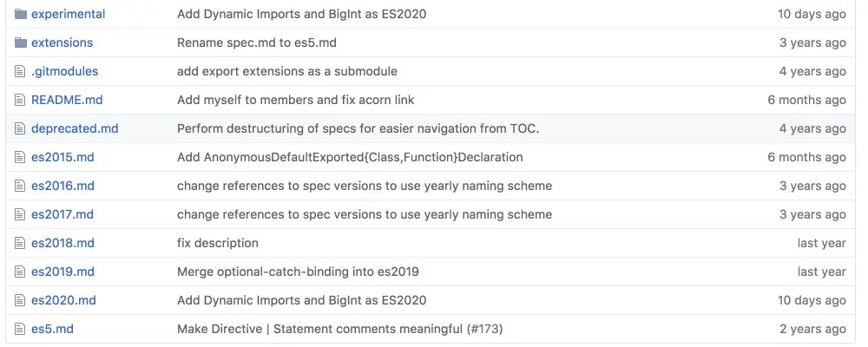Open the es2016.md file
868x347 pixels.
62,186
